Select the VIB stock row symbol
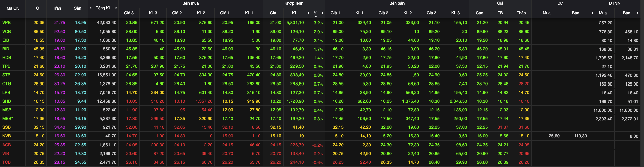This screenshot has width=644, height=167. click(6, 154)
